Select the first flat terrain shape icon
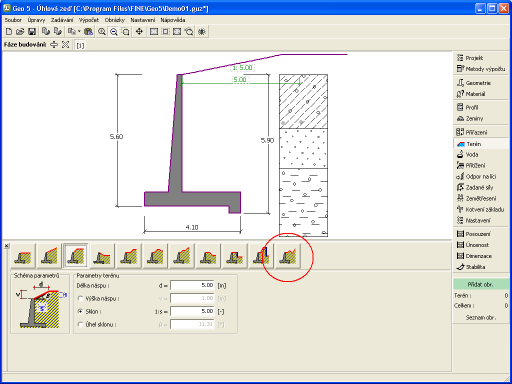The height and width of the screenshot is (384, 512). coord(23,256)
